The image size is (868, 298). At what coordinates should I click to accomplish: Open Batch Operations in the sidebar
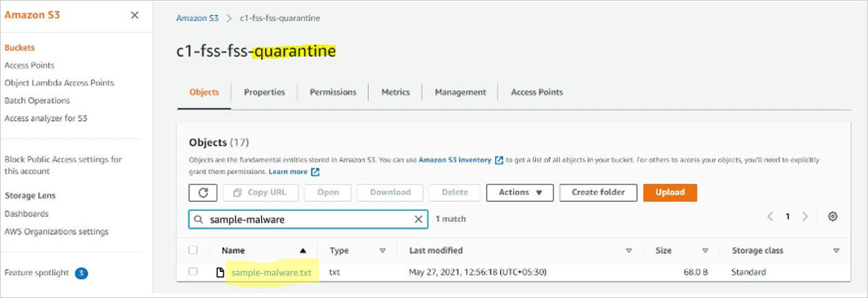pyautogui.click(x=37, y=101)
